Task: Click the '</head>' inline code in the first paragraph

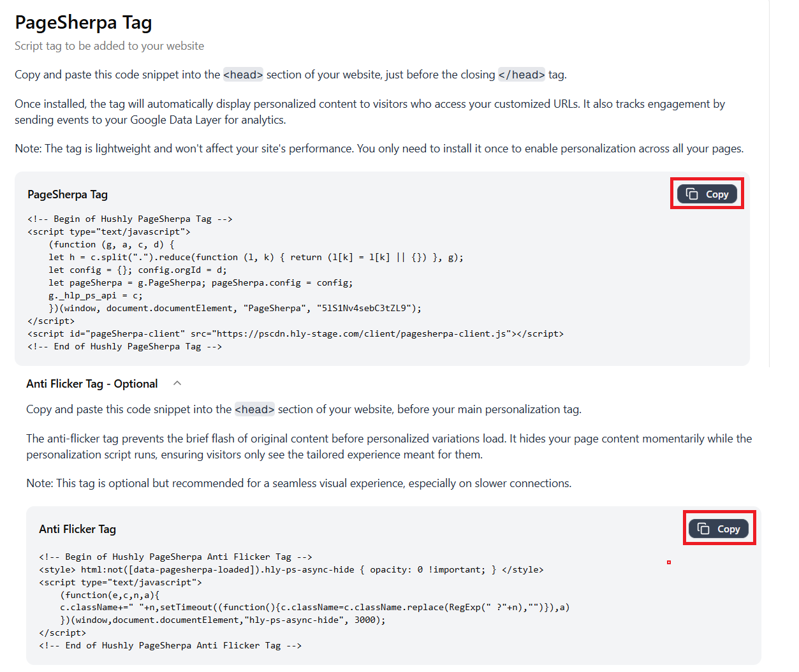Action: (x=522, y=75)
